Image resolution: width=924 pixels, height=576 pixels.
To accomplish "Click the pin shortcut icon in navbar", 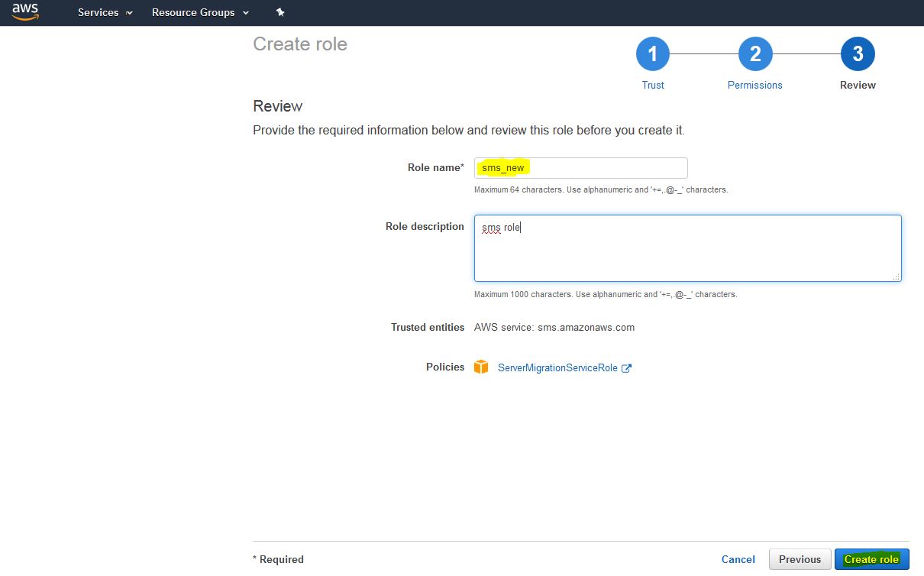I will [280, 12].
